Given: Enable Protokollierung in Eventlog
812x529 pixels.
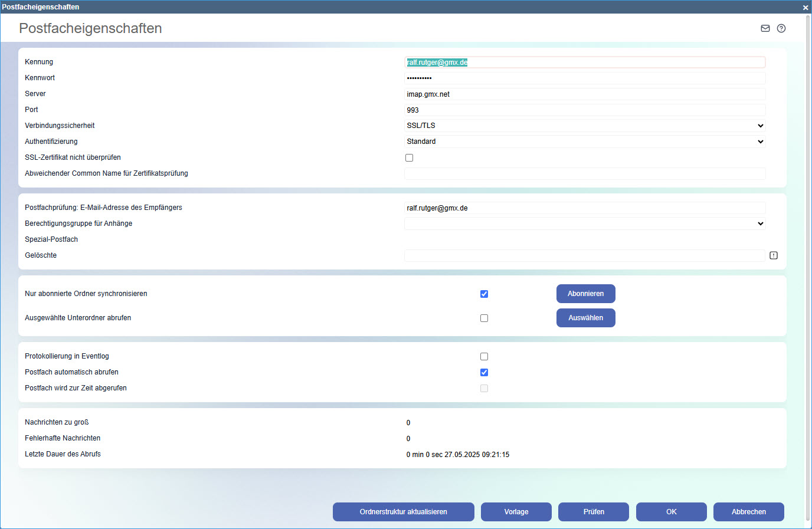Looking at the screenshot, I should 484,356.
